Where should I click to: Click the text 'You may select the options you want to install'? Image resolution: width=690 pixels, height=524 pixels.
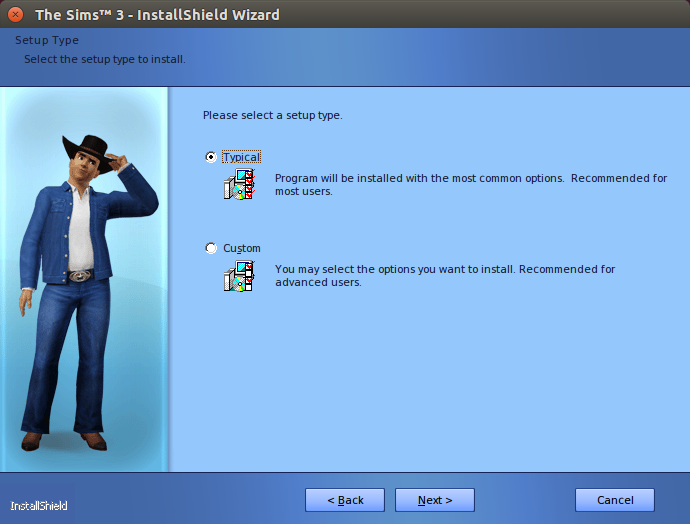[395, 269]
